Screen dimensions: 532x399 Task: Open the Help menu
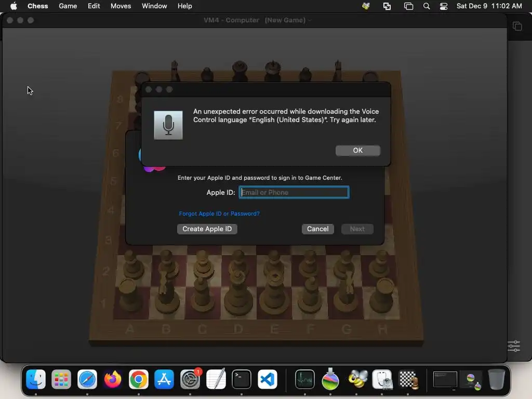coord(185,6)
